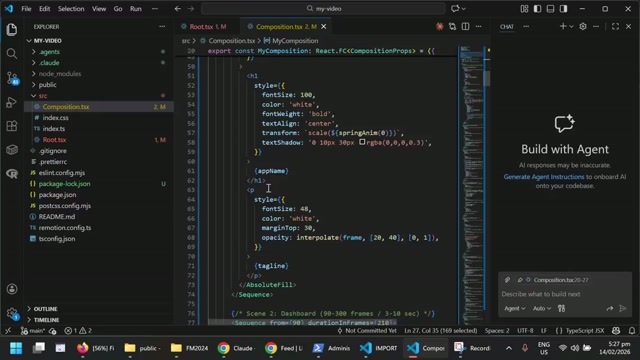Click the rgba color swatch on line 58

[362, 142]
